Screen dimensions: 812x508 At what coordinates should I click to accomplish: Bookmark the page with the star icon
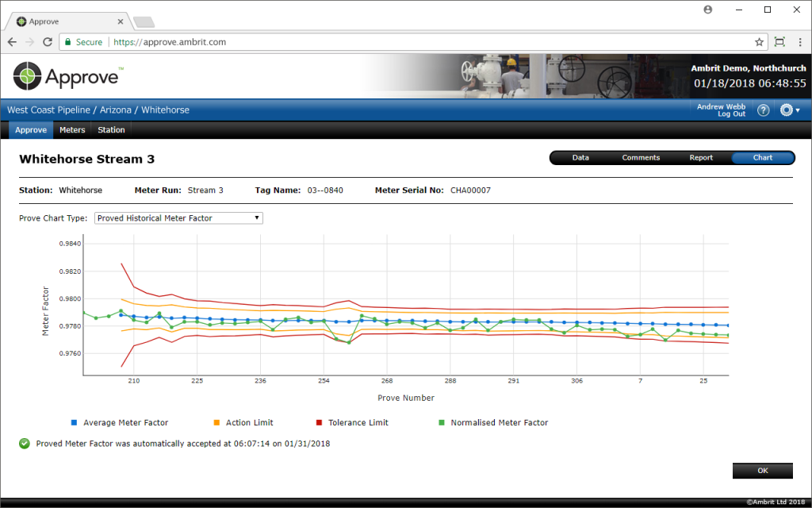tap(759, 42)
